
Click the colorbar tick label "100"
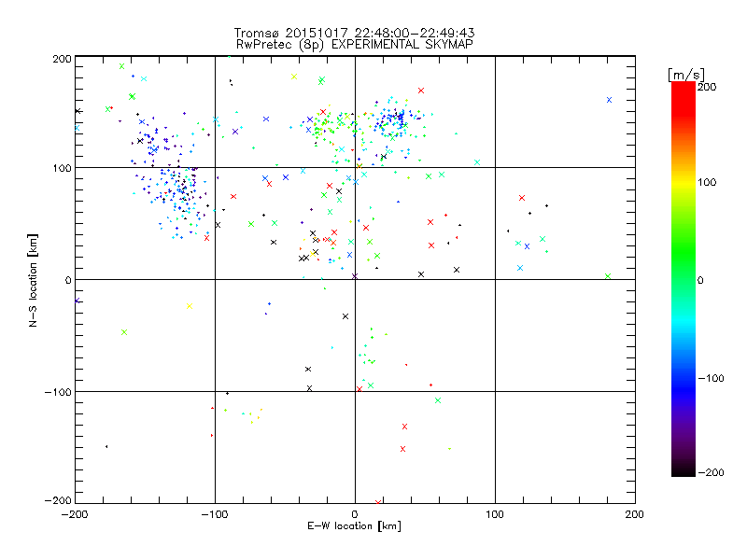tap(707, 182)
